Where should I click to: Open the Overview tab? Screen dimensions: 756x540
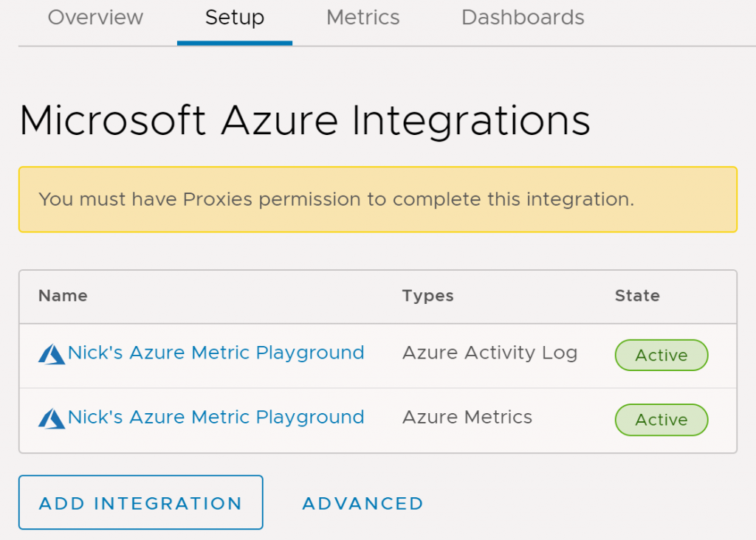tap(95, 18)
